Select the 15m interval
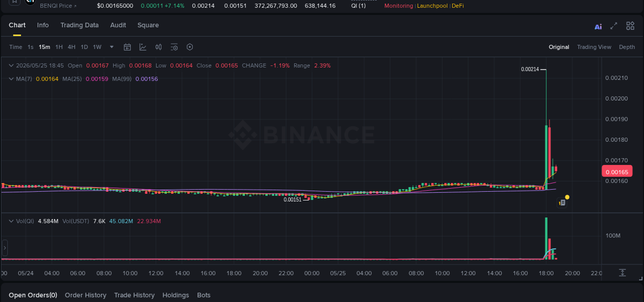 point(44,47)
